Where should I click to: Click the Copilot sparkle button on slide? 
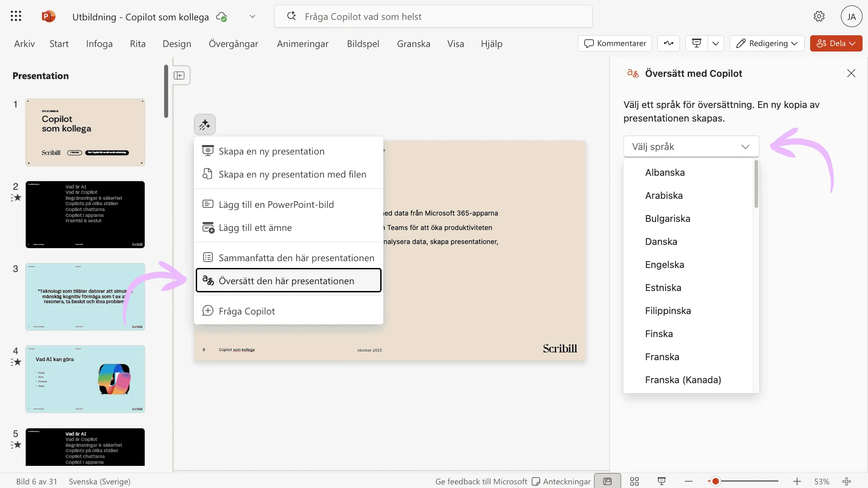tap(205, 125)
